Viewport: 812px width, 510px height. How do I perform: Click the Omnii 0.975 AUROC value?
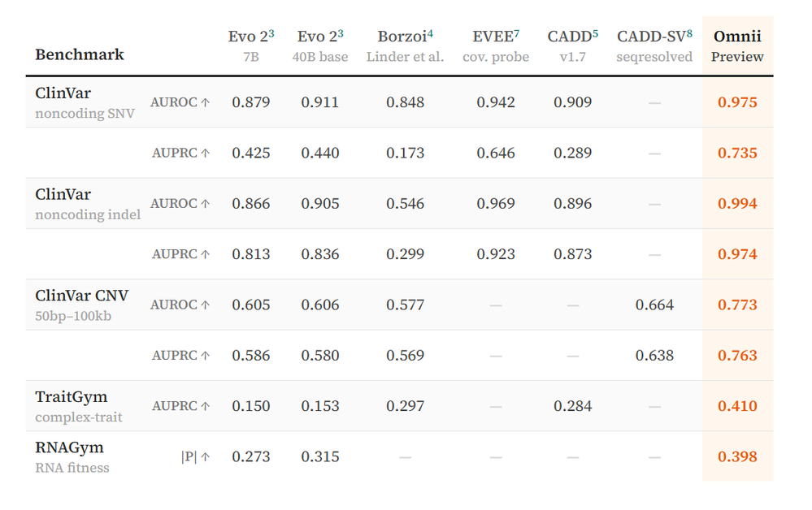point(737,102)
